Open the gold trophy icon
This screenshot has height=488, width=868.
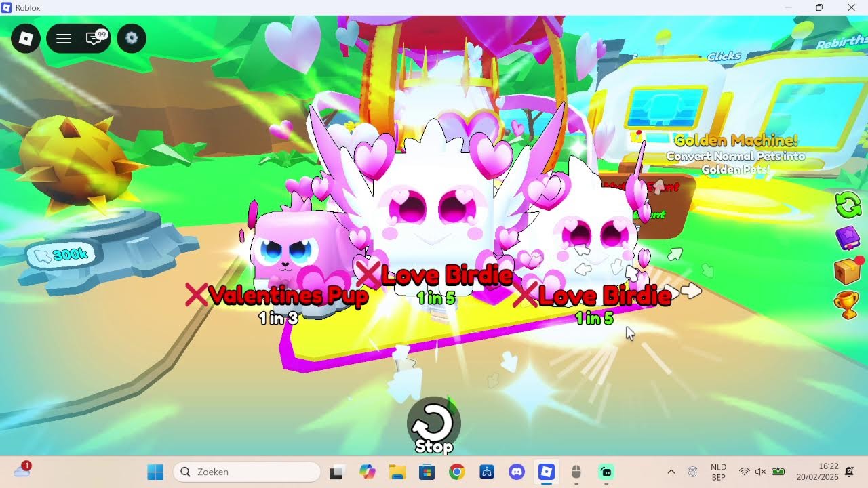pyautogui.click(x=848, y=305)
